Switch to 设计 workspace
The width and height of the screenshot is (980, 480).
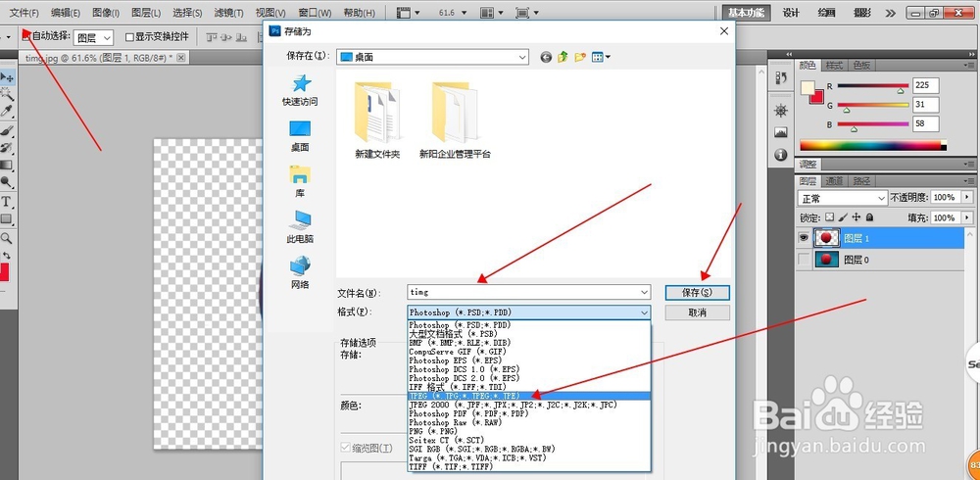pos(791,13)
